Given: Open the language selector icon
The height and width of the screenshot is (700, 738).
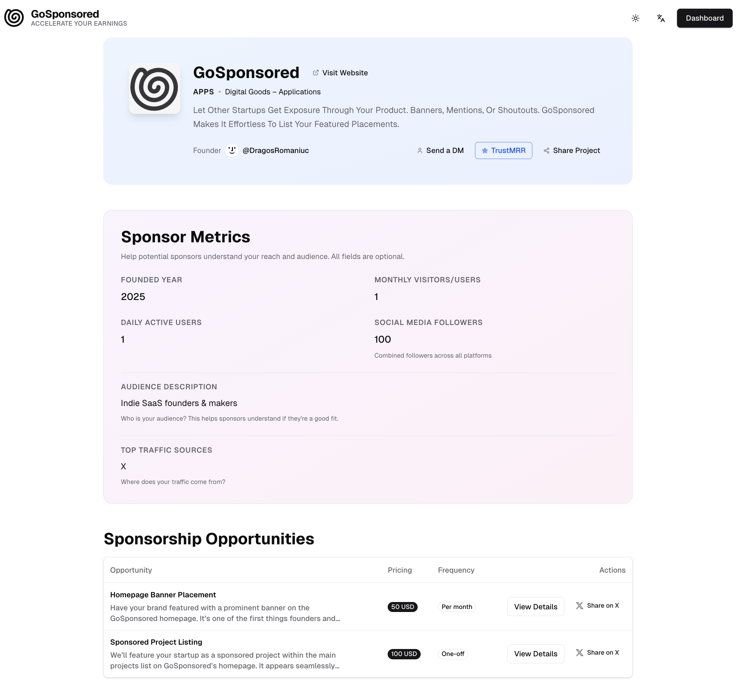Looking at the screenshot, I should tap(660, 18).
